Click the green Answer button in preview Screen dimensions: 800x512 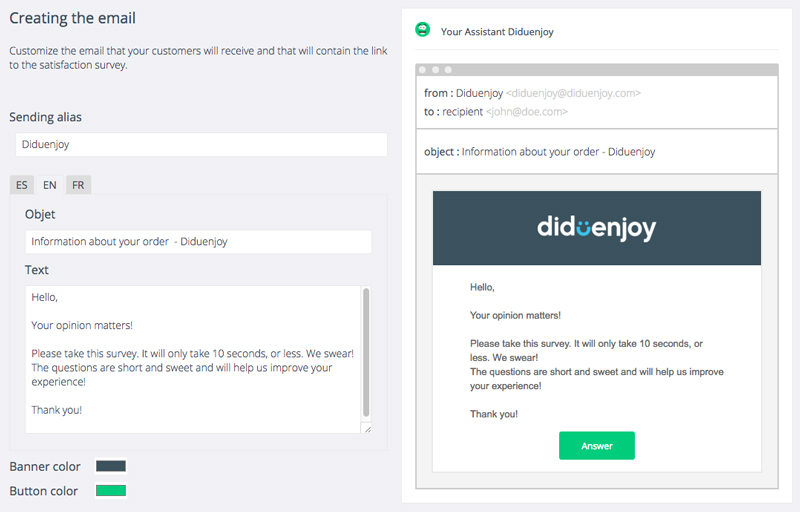click(x=596, y=446)
